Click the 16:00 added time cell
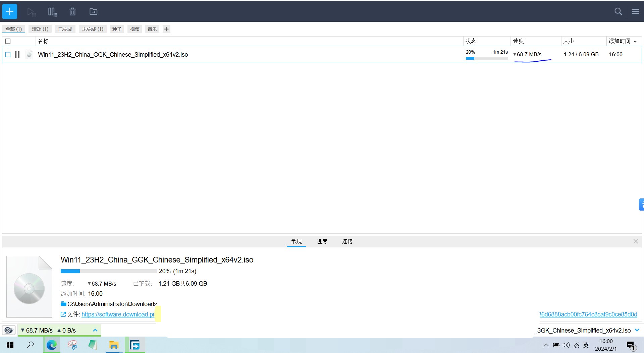Screen dimensions: 644x353 615,54
